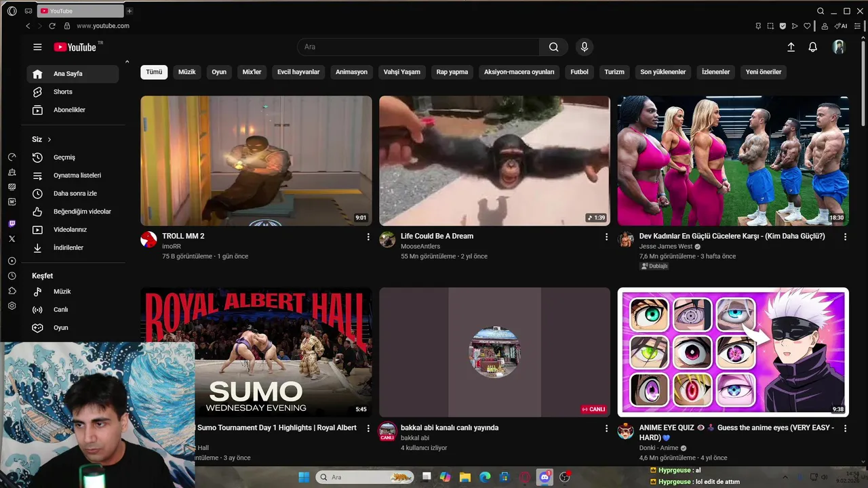Open Opera sidebar history clock icon
The image size is (868, 488).
pos(12,276)
